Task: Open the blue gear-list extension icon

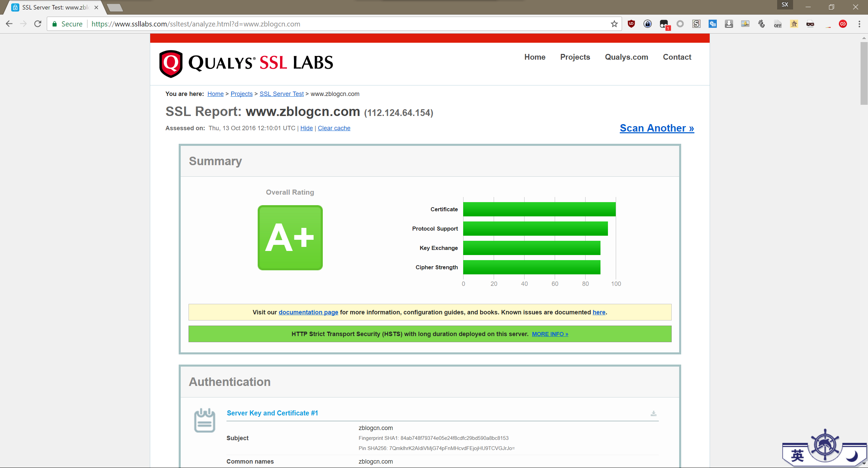Action: [712, 24]
